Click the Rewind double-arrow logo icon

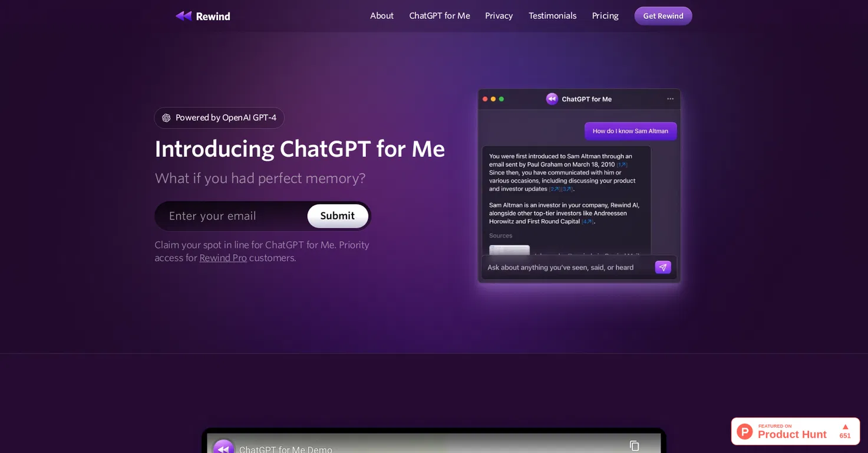pos(184,16)
